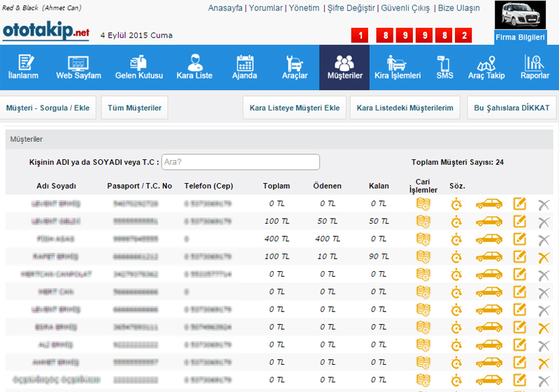Click the Güvenli Çıkış link
Image resolution: width=559 pixels, height=392 pixels.
(x=405, y=8)
